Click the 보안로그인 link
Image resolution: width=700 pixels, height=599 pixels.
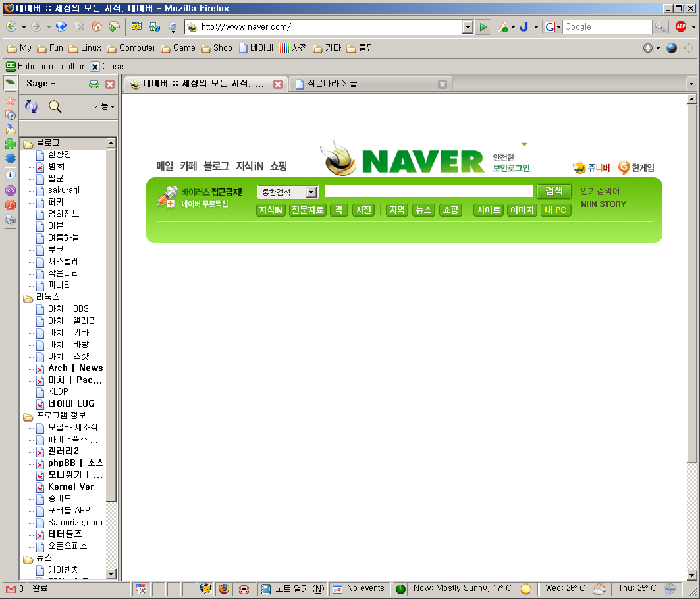click(x=511, y=168)
